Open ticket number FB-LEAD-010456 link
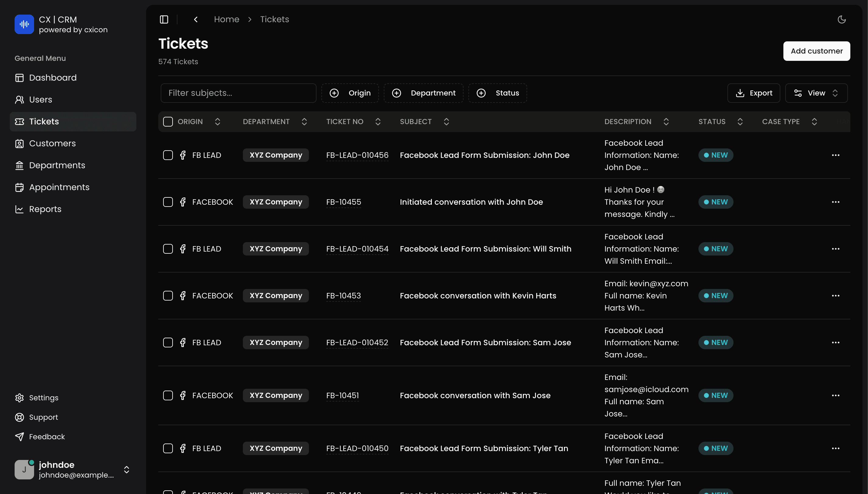 [357, 155]
